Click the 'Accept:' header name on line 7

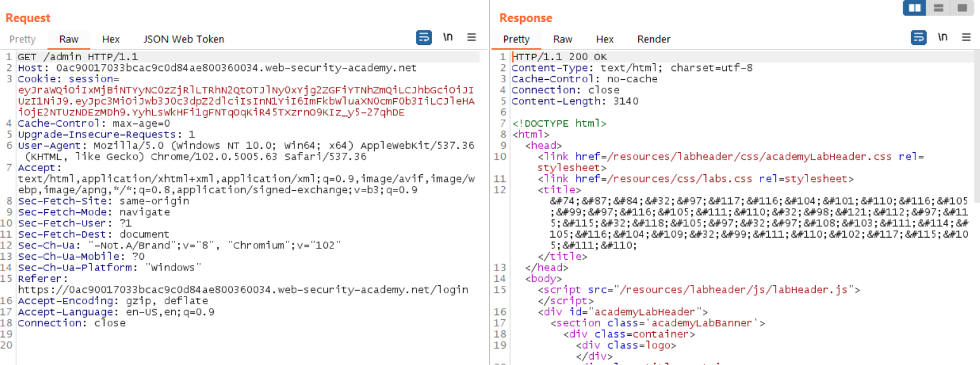(x=39, y=168)
